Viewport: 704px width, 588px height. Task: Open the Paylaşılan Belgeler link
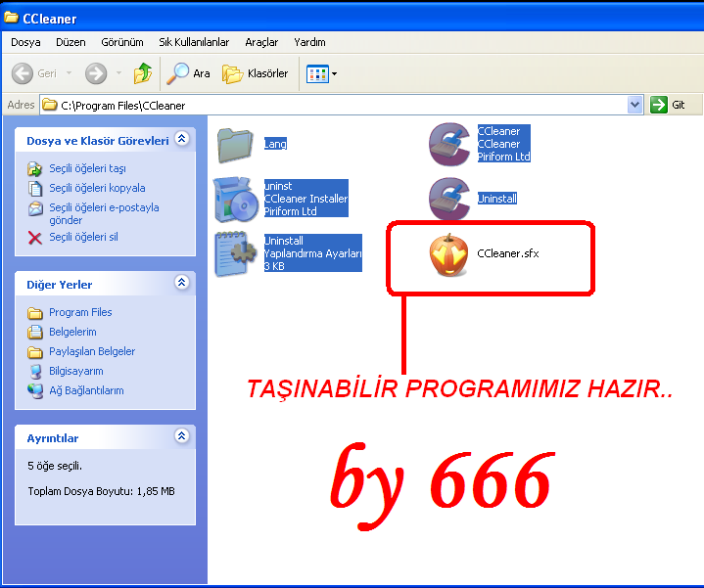click(92, 351)
